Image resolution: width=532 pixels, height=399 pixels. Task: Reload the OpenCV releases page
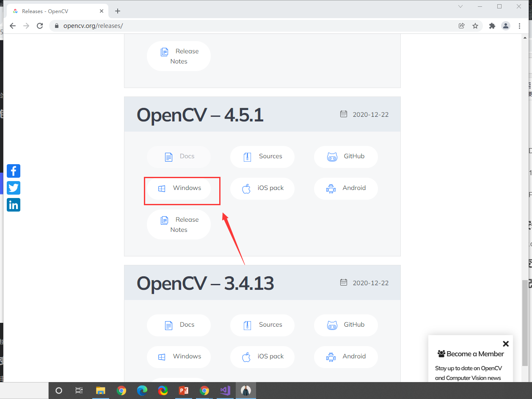tap(40, 26)
